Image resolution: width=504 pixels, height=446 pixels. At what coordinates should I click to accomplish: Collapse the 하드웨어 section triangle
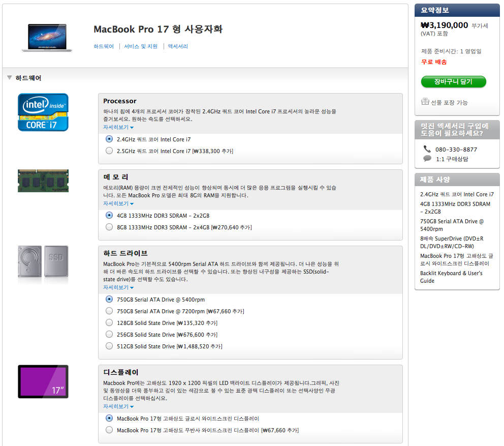(9, 78)
